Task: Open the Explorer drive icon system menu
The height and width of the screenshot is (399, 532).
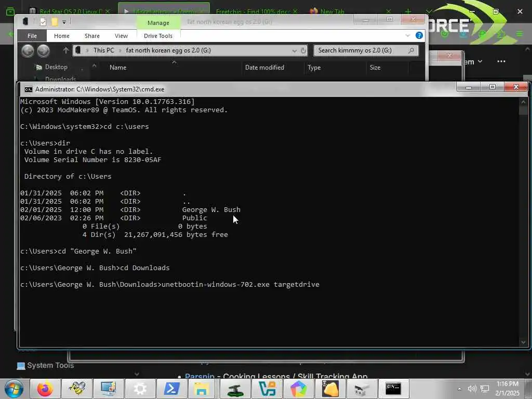Action: (x=25, y=21)
